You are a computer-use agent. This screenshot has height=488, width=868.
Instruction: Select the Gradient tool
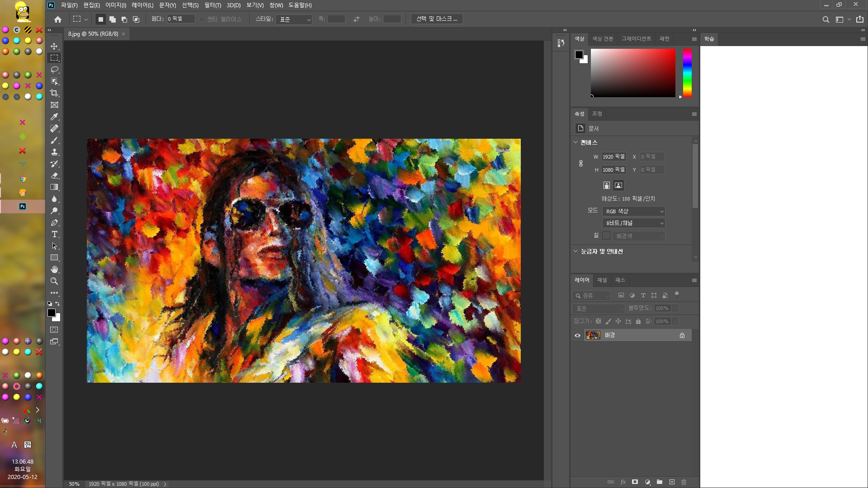(x=54, y=187)
